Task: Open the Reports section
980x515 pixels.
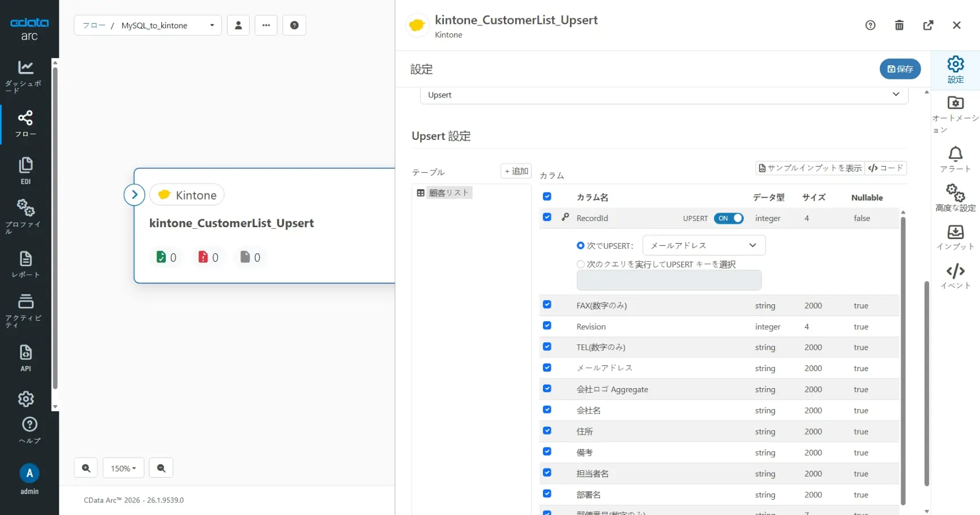Action: 25,265
